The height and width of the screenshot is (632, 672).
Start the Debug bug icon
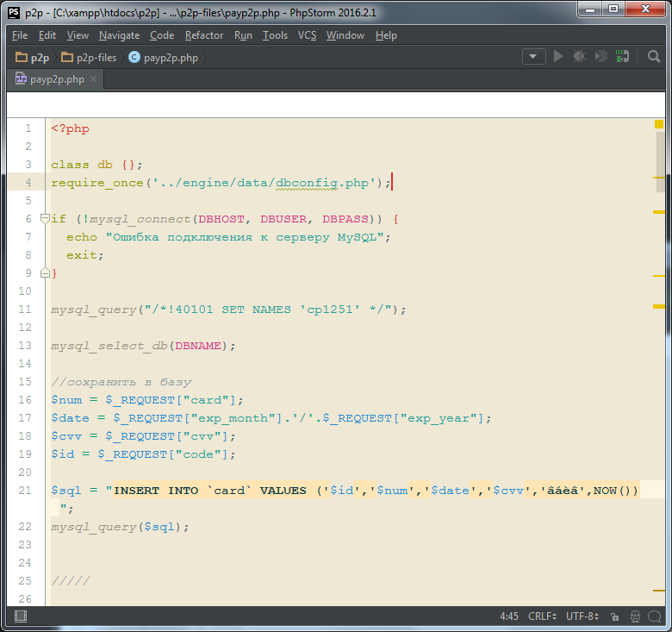pos(579,56)
